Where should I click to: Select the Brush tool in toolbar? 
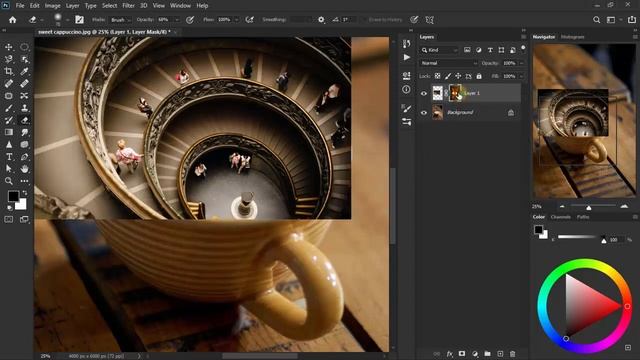tap(9, 108)
